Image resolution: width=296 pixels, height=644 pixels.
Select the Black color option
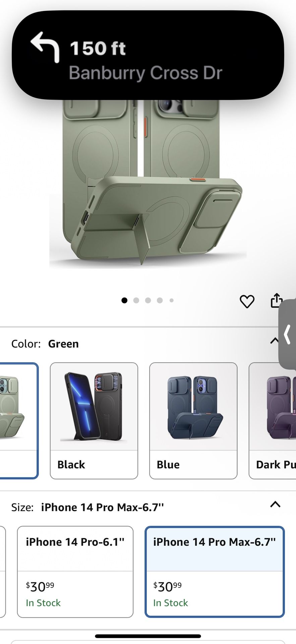(94, 421)
